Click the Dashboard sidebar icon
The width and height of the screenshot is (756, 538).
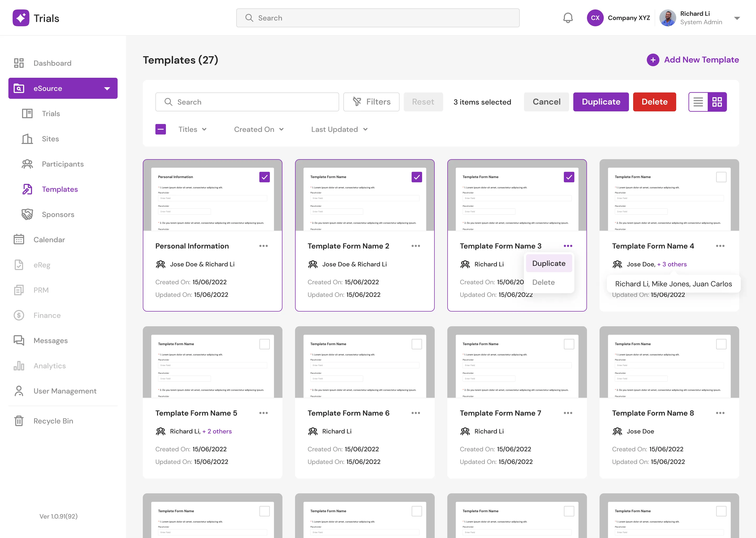[x=19, y=63]
